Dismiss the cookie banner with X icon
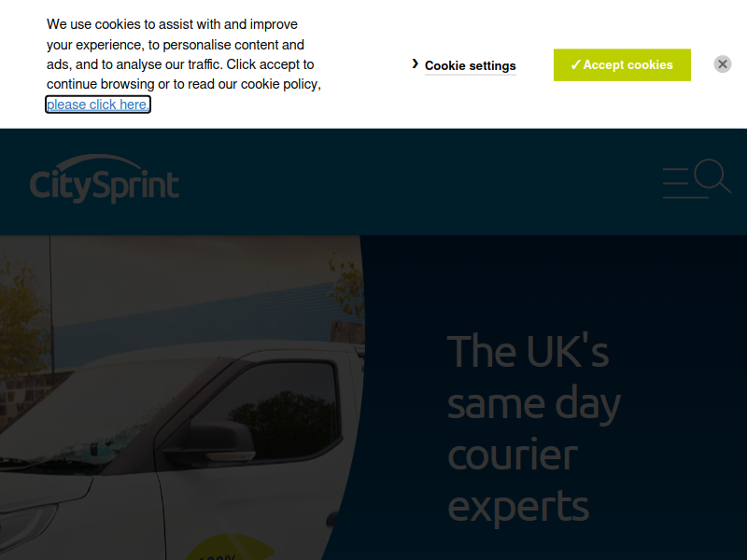Viewport: 747px width, 560px height. coord(722,63)
